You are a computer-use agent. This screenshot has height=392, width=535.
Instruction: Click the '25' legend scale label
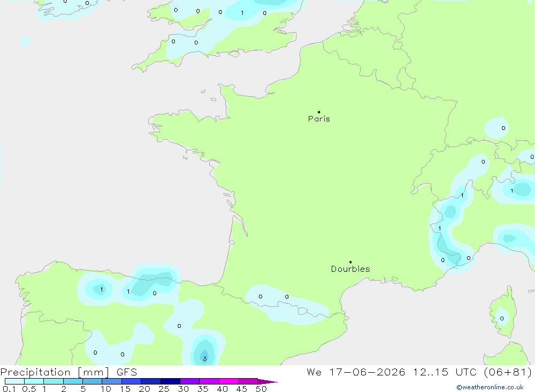tap(164, 389)
